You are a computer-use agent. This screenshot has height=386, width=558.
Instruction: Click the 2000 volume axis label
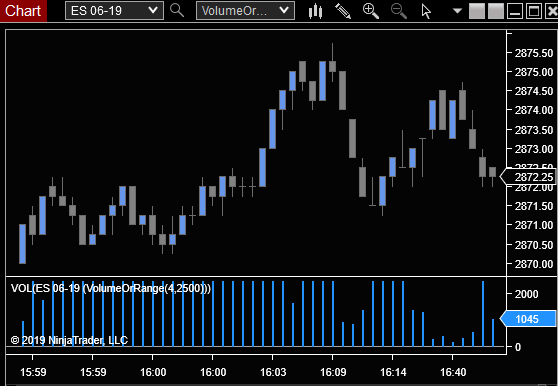(x=527, y=294)
